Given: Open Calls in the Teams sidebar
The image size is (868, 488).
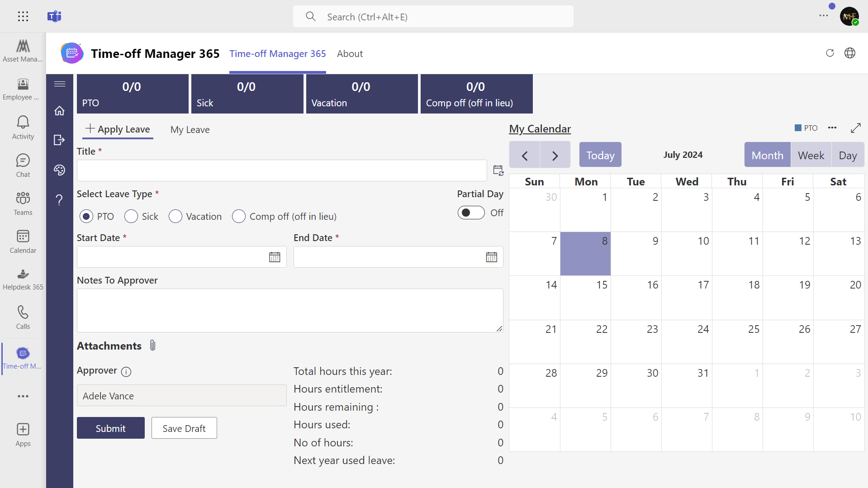Looking at the screenshot, I should pos(23,317).
